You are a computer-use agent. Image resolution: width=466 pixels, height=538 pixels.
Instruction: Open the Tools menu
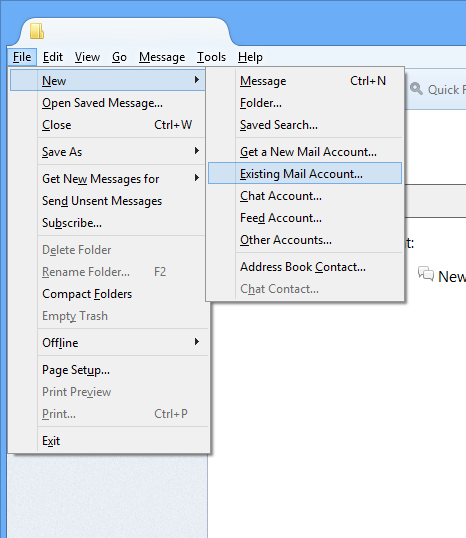[x=211, y=57]
